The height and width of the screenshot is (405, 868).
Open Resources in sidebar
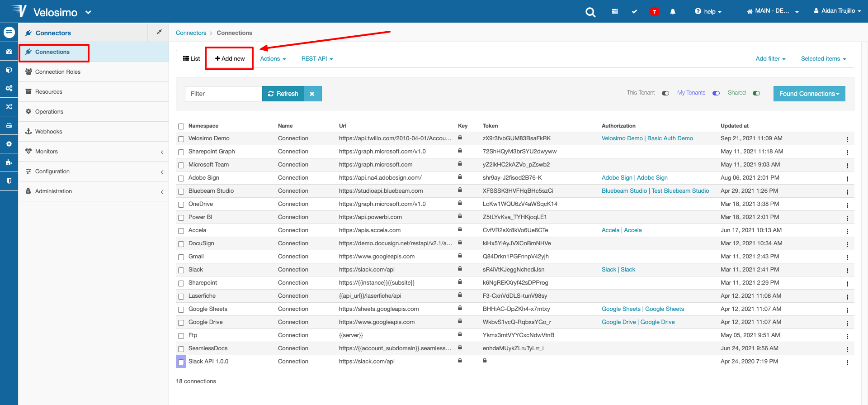point(94,92)
